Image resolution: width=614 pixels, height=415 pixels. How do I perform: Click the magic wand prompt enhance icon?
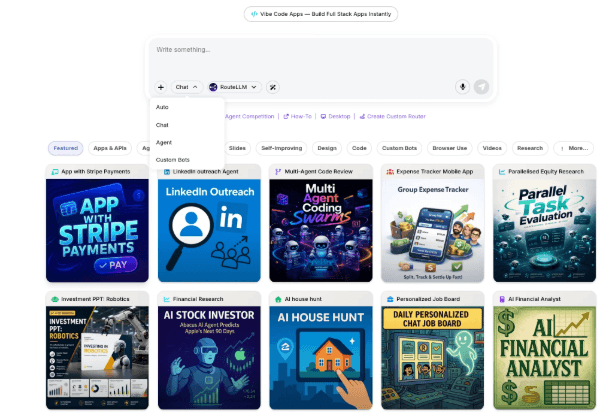coord(273,87)
